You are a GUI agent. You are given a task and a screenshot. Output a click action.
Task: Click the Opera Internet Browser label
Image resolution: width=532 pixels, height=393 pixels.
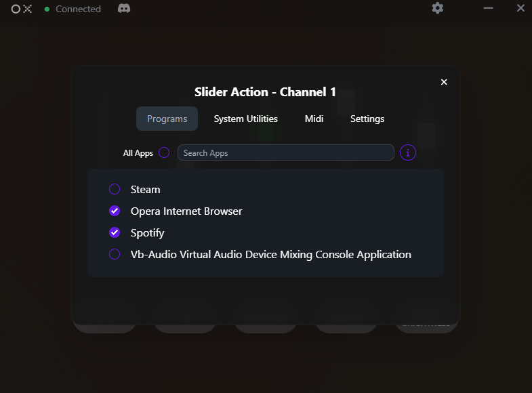pyautogui.click(x=186, y=211)
